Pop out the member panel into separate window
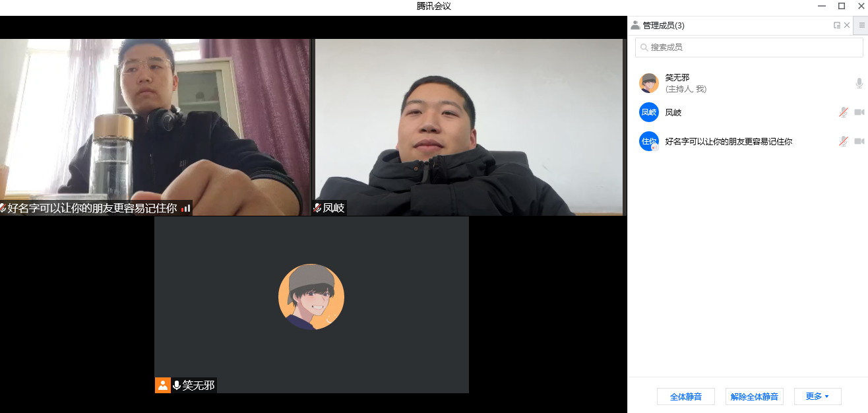The width and height of the screenshot is (868, 413). pos(837,25)
